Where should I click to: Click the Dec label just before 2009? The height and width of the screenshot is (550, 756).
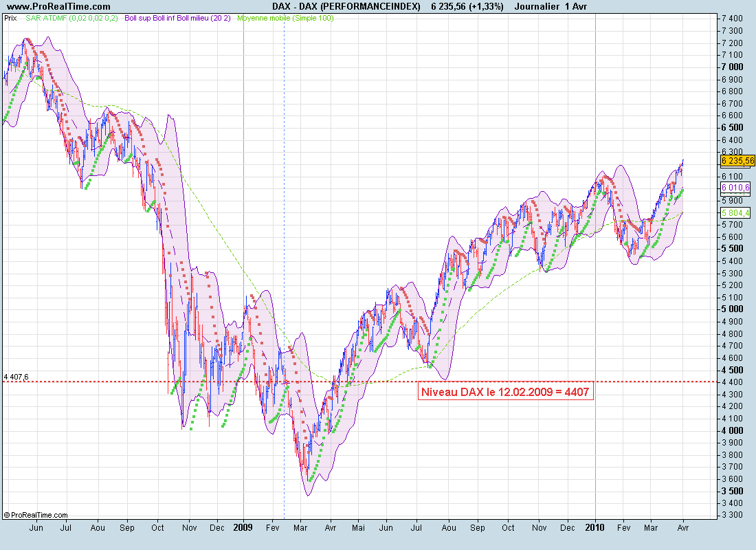pos(217,528)
